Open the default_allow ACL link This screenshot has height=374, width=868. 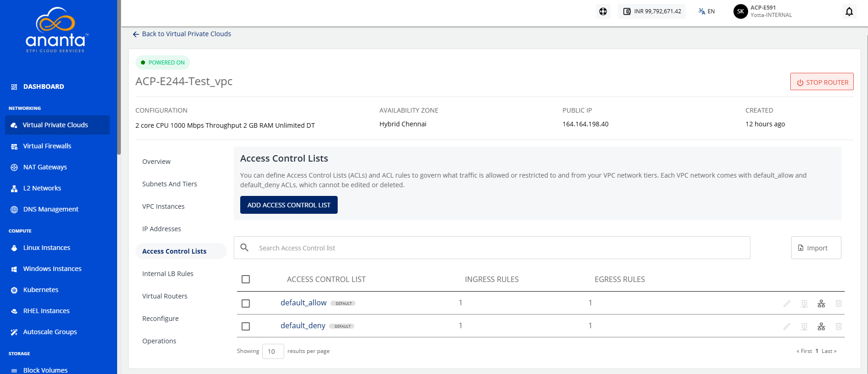tap(303, 303)
